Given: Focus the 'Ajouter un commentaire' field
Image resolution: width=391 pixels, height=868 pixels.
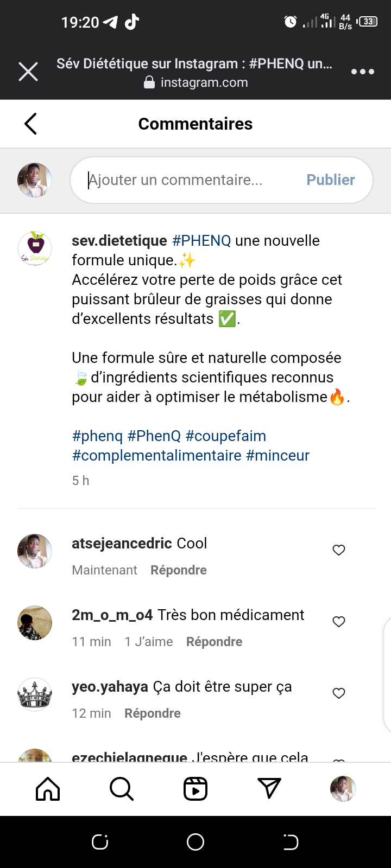Looking at the screenshot, I should [x=190, y=180].
